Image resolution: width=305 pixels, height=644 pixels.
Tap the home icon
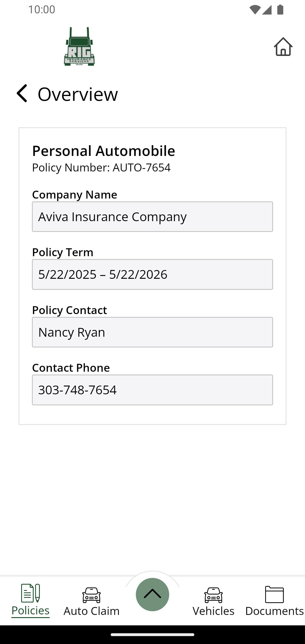pyautogui.click(x=283, y=47)
